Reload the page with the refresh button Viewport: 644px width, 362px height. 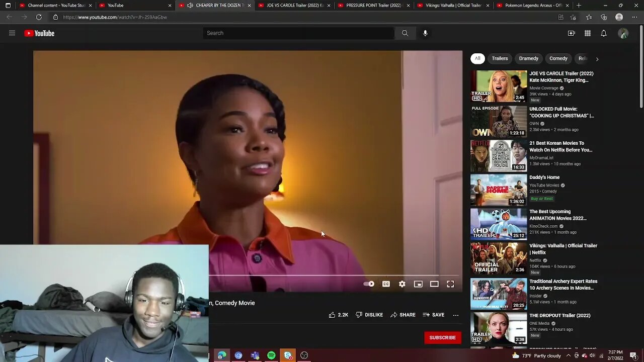coord(39,17)
